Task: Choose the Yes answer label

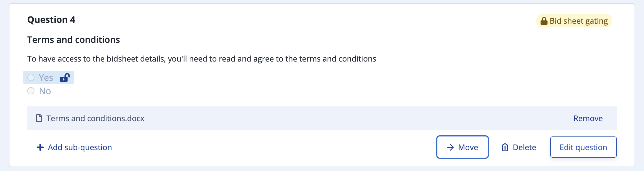Action: 46,78
